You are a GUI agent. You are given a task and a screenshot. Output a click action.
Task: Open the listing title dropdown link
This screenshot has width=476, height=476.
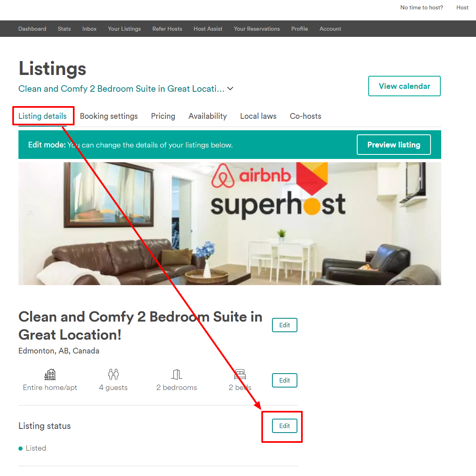coord(121,88)
